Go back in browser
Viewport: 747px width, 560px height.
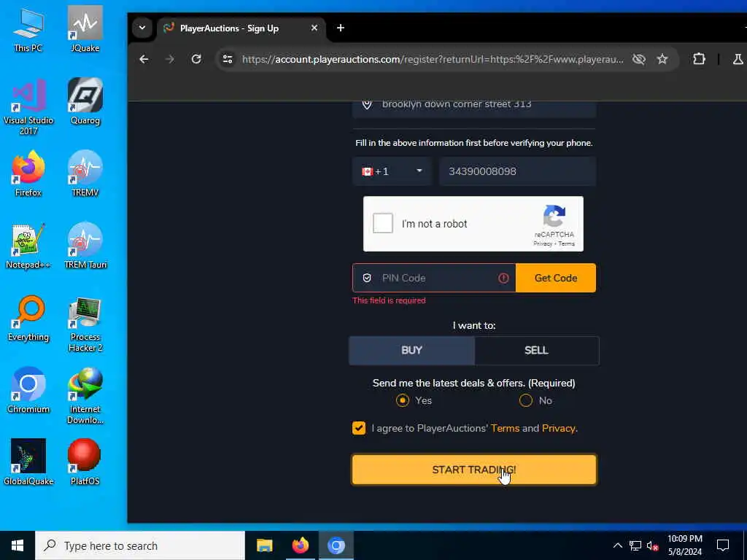[144, 59]
